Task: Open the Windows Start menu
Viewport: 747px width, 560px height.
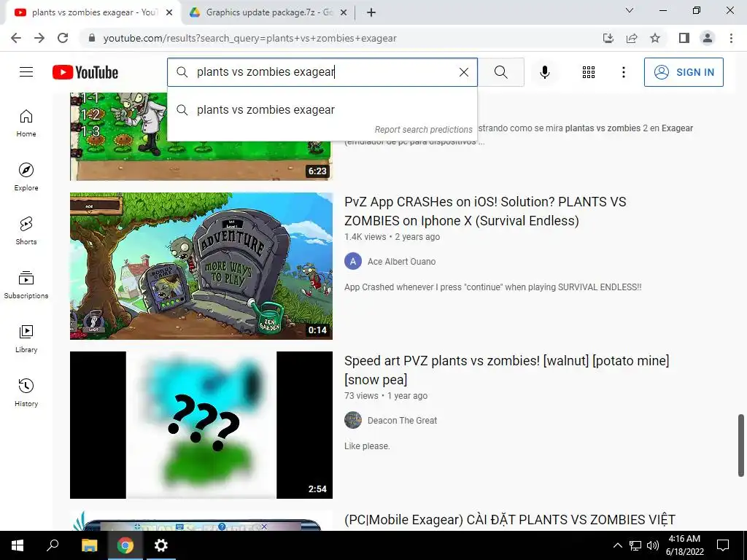Action: (x=18, y=545)
